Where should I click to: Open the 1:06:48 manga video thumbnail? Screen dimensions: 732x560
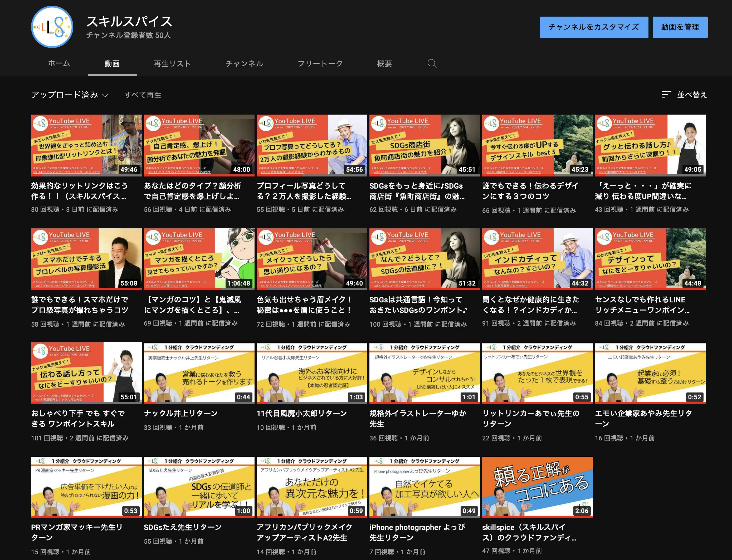tap(199, 259)
